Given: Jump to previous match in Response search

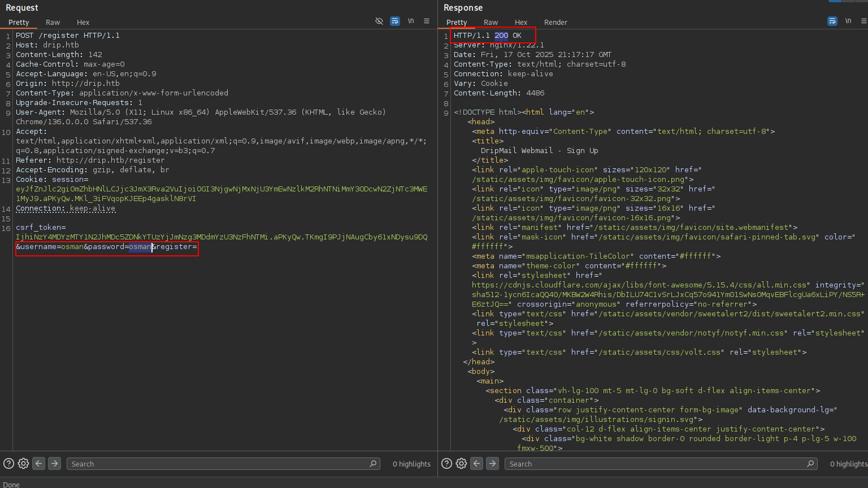Looking at the screenshot, I should pos(477,463).
